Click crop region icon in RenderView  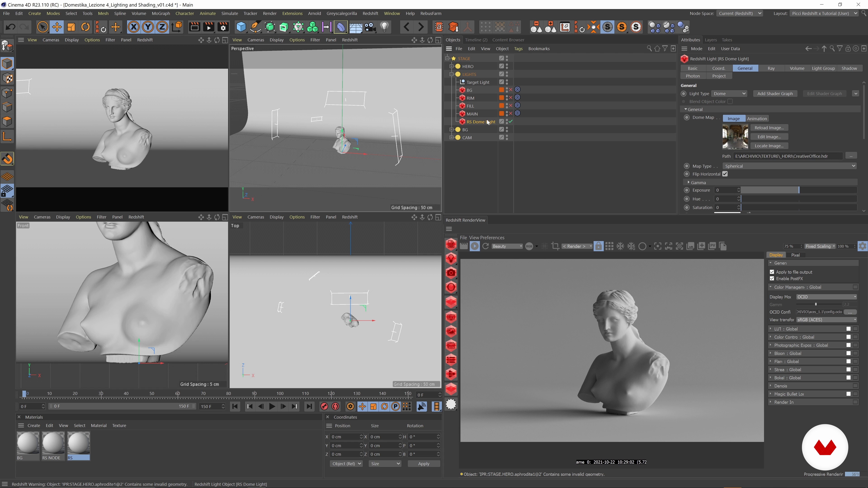click(555, 246)
